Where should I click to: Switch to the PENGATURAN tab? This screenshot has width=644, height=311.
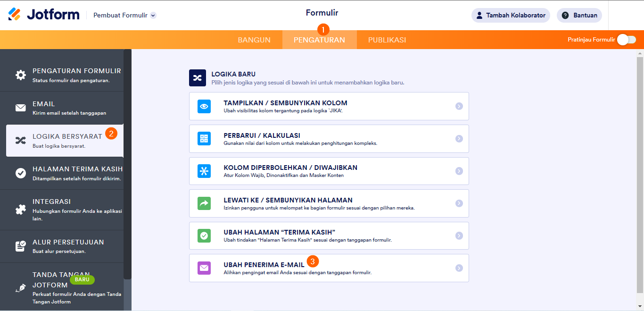click(x=319, y=40)
